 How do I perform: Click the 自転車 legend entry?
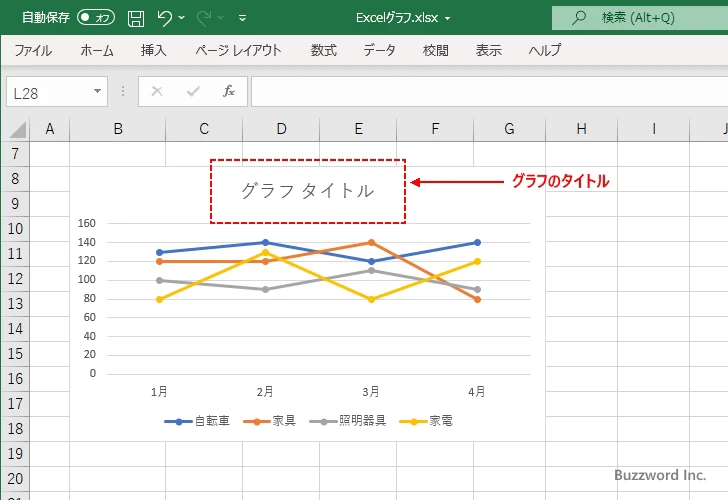tap(197, 421)
